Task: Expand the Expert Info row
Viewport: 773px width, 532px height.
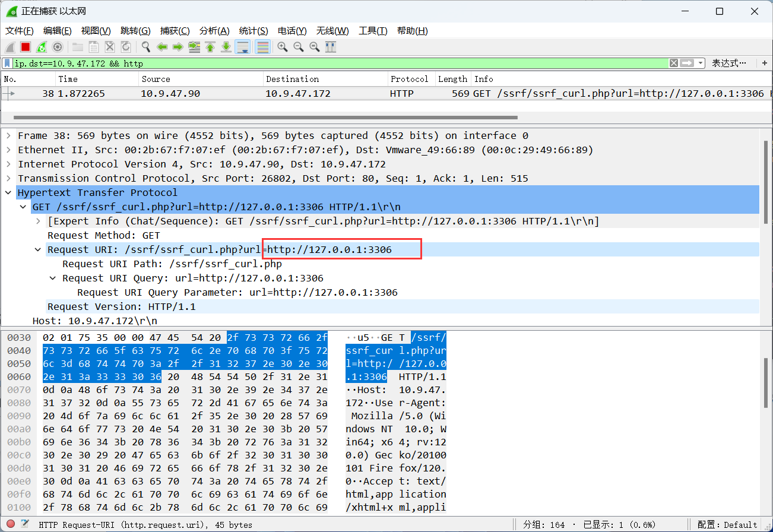Action: pos(38,221)
